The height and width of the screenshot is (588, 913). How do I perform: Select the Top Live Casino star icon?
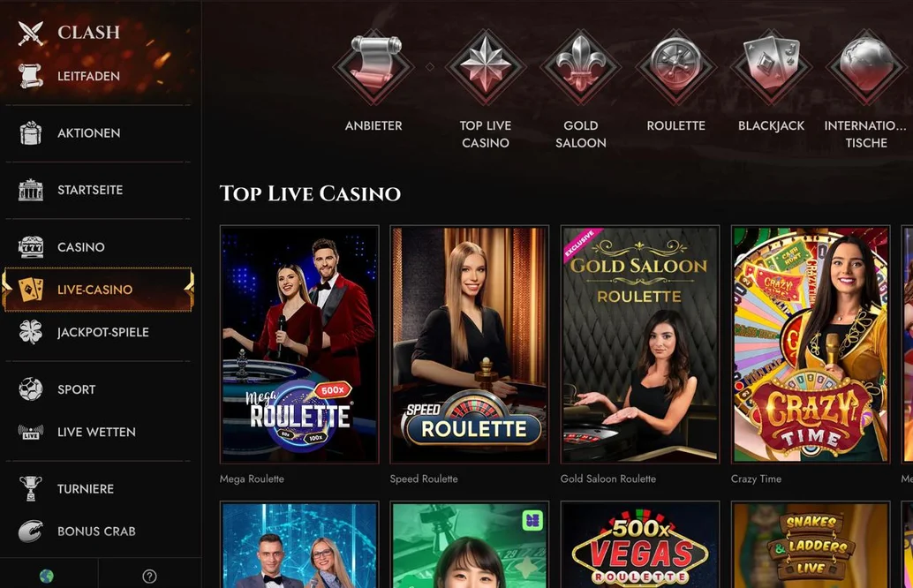coord(485,67)
